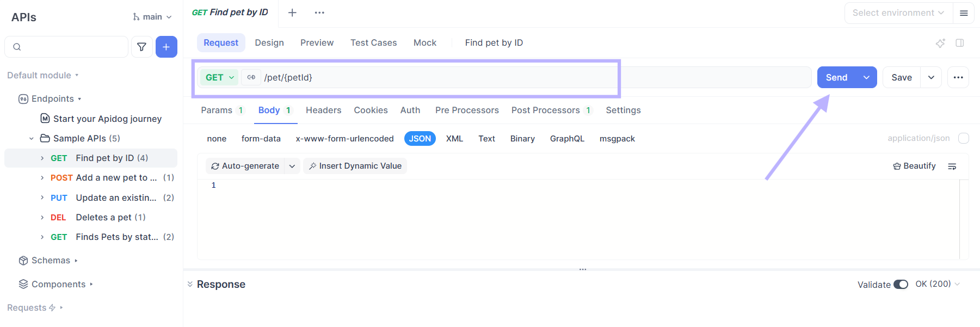Expand the Send button dropdown arrow
Screen dimensions: 980x327
(x=866, y=77)
